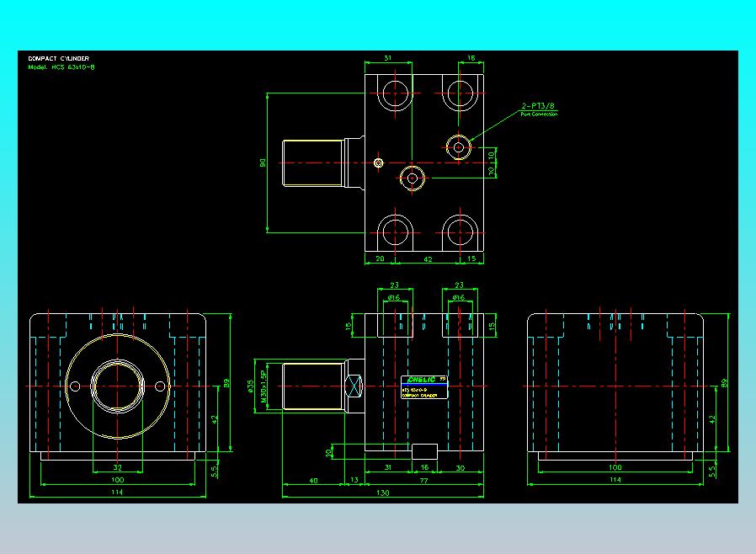
Task: Click the ø35 diameter dimension text
Action: click(x=250, y=386)
